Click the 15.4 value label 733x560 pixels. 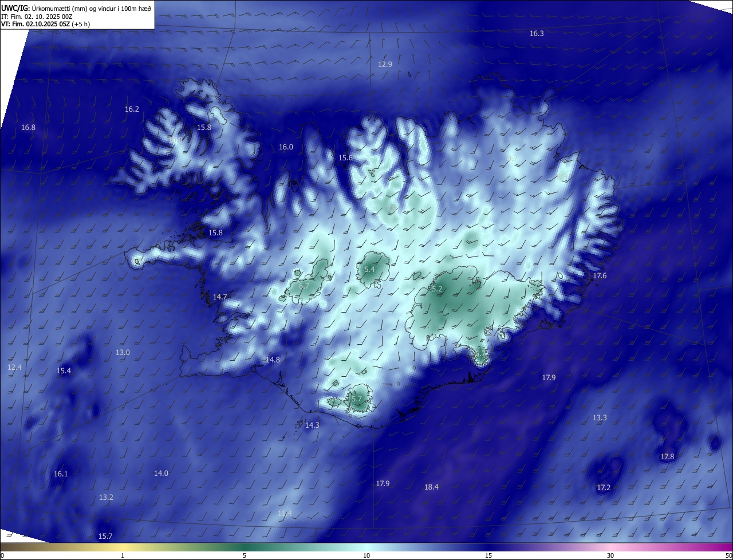coord(64,371)
